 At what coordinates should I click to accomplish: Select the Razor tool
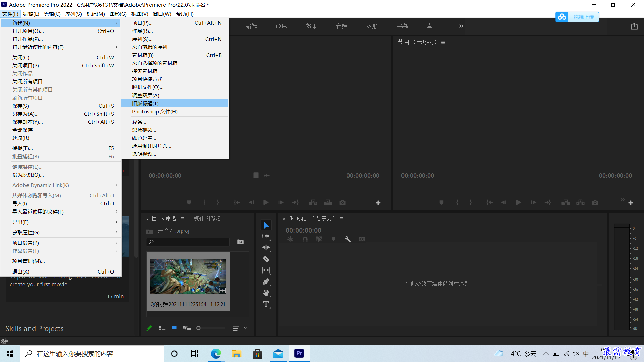[x=266, y=259]
